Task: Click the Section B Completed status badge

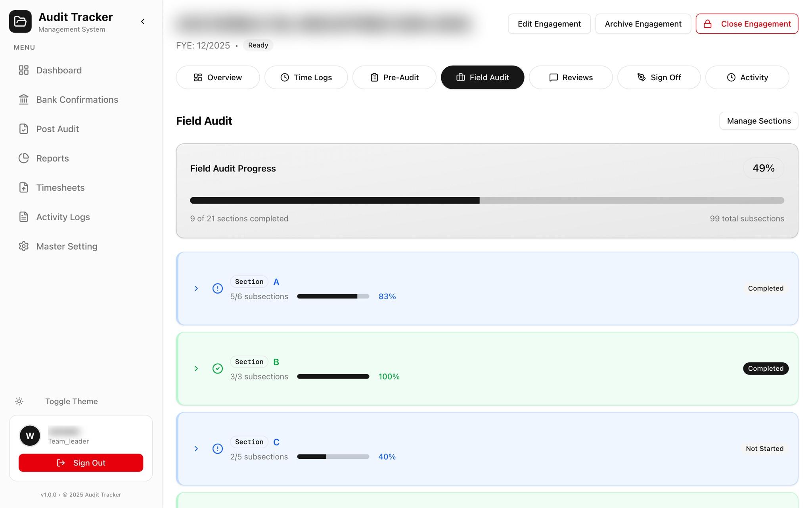Action: (x=766, y=369)
